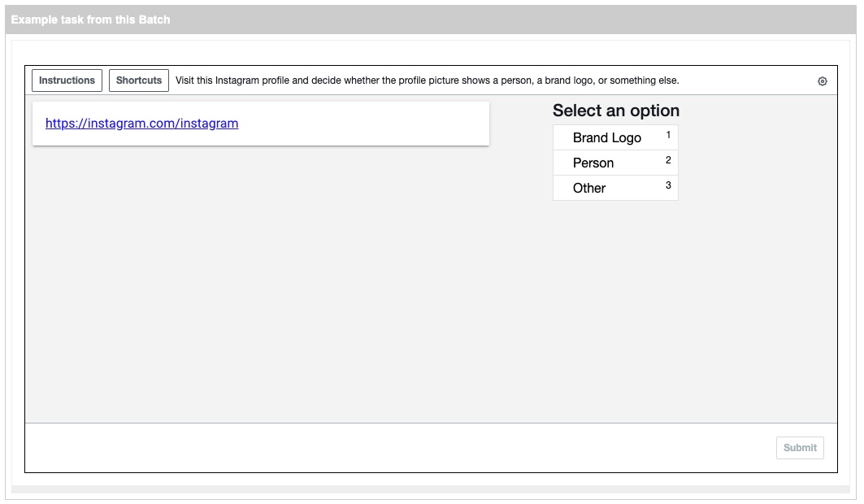Click the light gray strip below the task frame
Screen dimensions: 864x504
coord(431,489)
